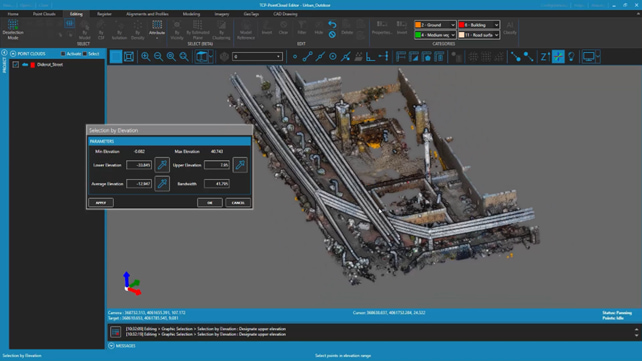
Task: Click the OK button in dialog
Action: [210, 203]
